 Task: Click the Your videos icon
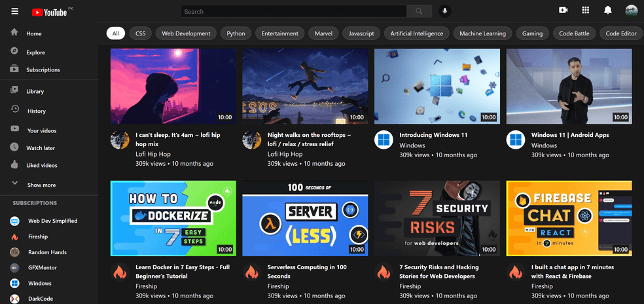[x=15, y=129]
